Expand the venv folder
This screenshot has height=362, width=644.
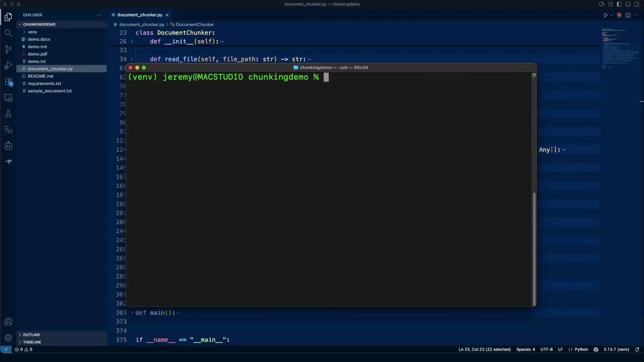coord(62,32)
